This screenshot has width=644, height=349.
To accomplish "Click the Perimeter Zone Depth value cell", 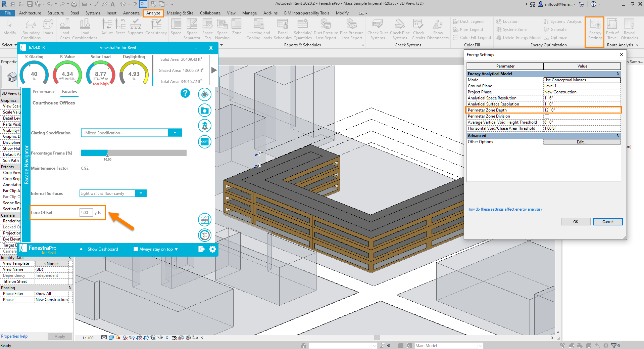I will [x=582, y=110].
